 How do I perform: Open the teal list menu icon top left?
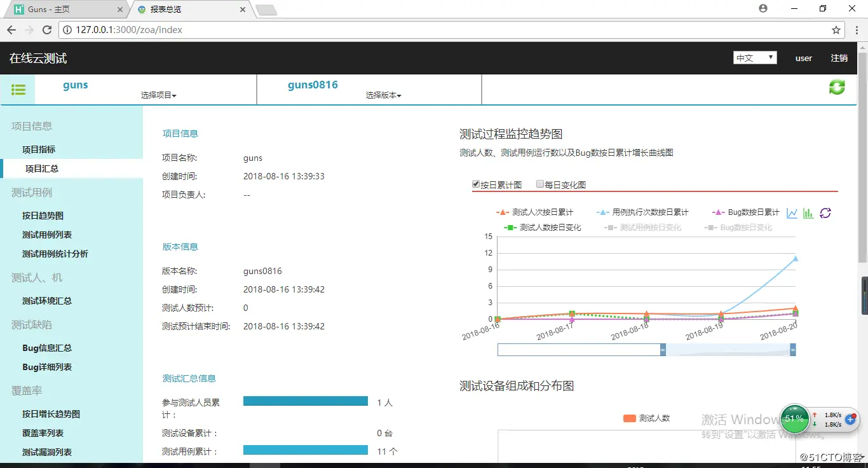click(x=18, y=89)
